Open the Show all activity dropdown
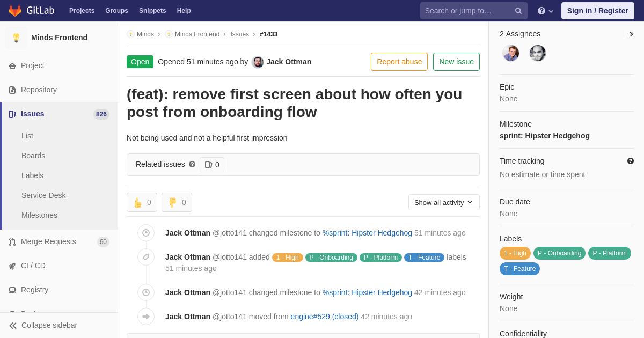This screenshot has height=338, width=644. click(x=444, y=202)
